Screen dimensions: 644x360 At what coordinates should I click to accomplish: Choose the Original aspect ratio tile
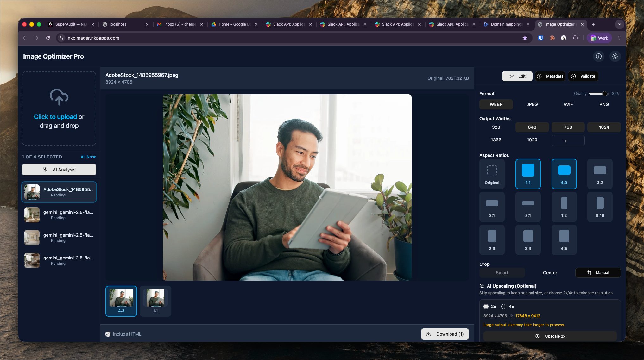(492, 174)
